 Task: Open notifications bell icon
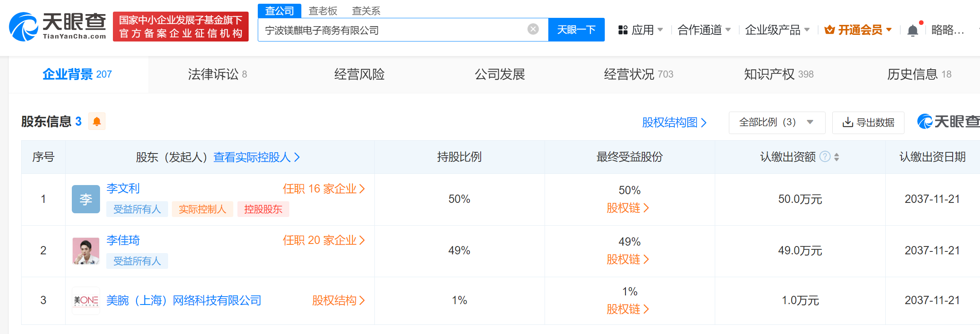[x=913, y=30]
